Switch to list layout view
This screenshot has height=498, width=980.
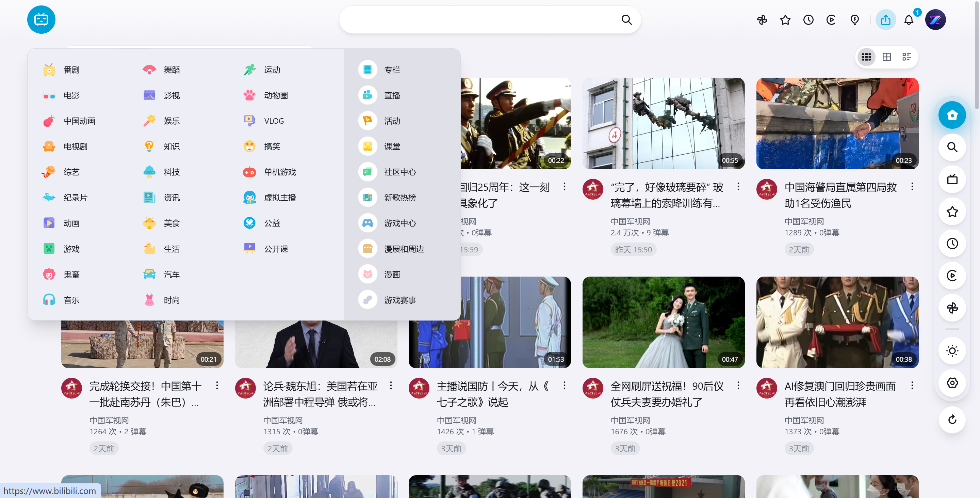pyautogui.click(x=907, y=57)
